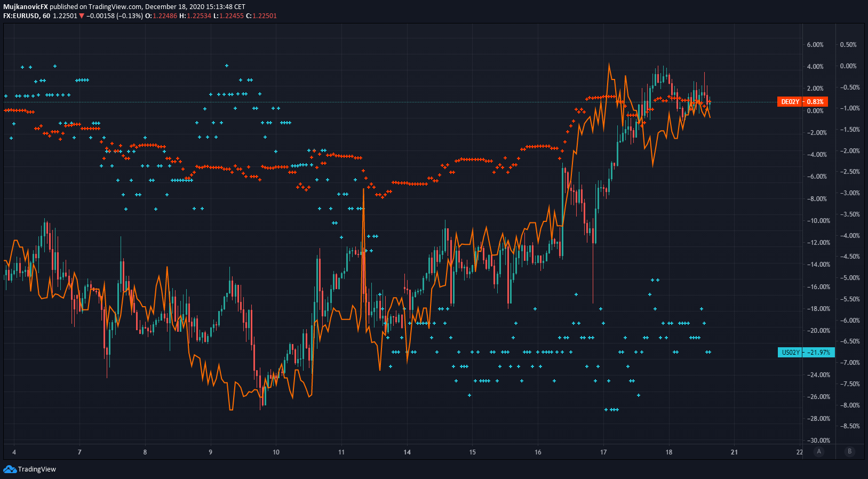Viewport: 868px width, 479px height.
Task: Click the TradingView logo icon
Action: pos(10,469)
